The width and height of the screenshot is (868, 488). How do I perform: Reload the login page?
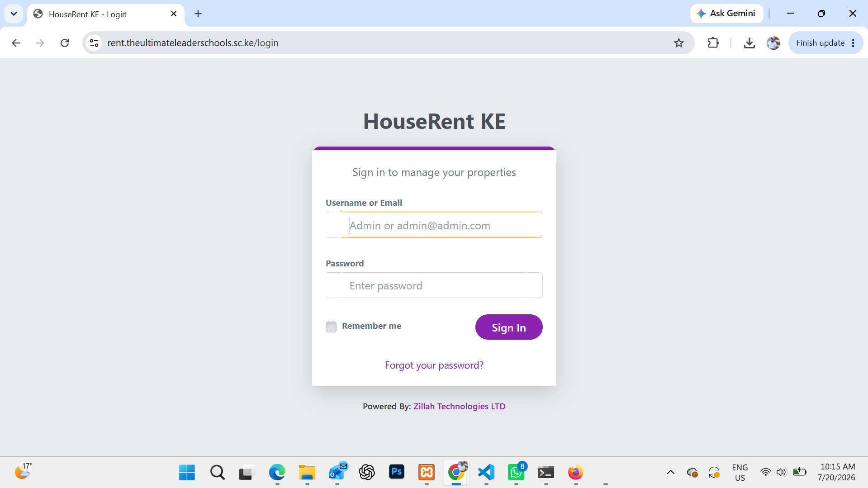tap(65, 43)
